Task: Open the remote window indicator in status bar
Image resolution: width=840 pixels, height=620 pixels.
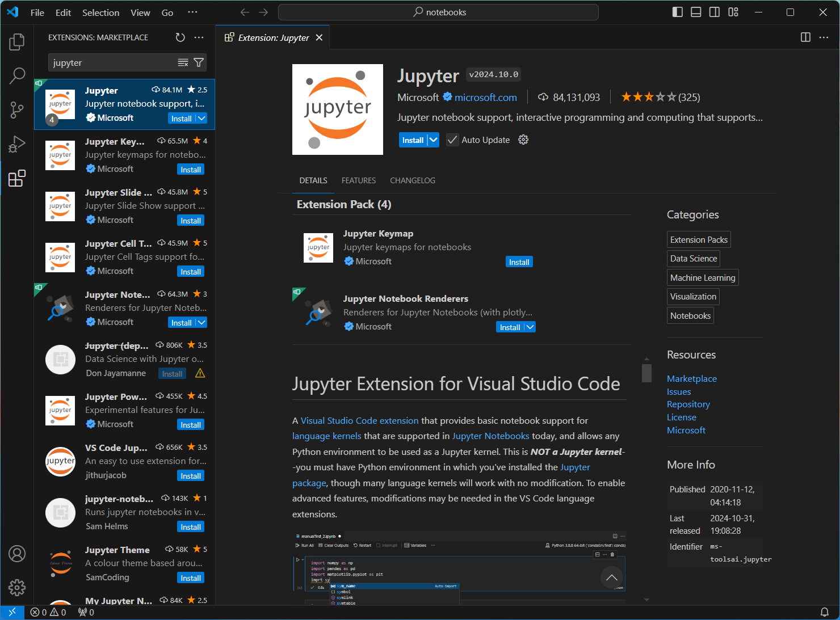Action: pyautogui.click(x=12, y=612)
